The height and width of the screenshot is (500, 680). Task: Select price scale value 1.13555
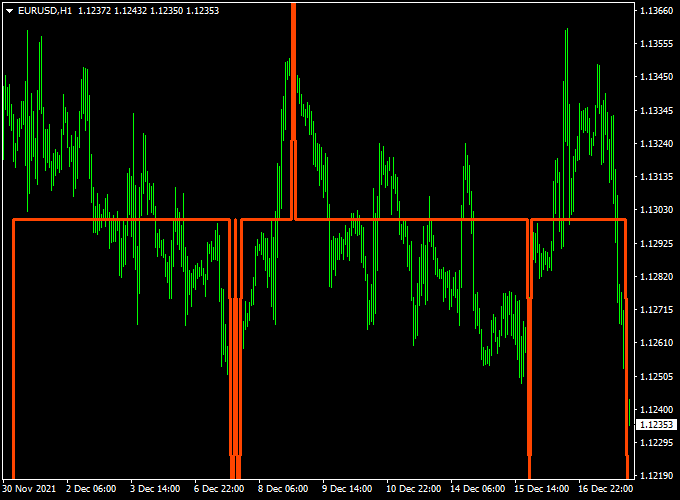point(656,44)
